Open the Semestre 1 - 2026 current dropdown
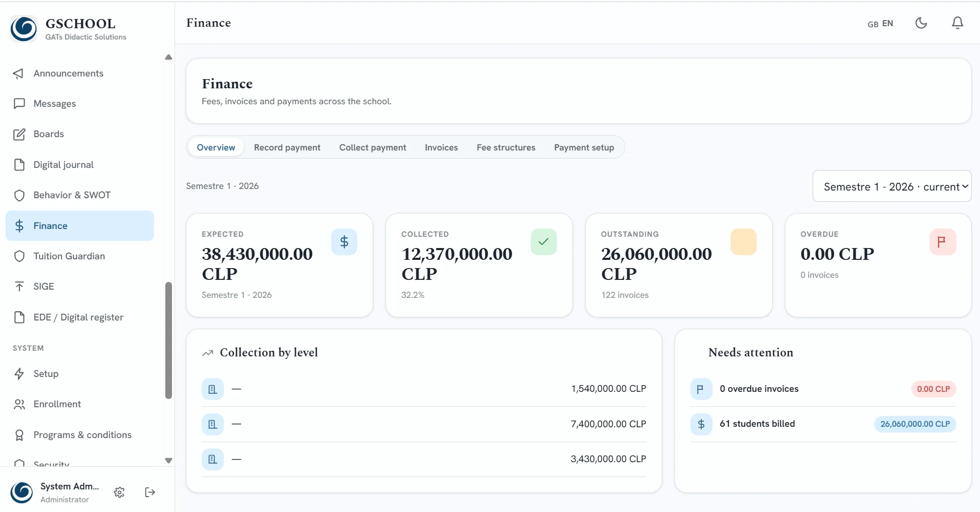 pos(892,186)
